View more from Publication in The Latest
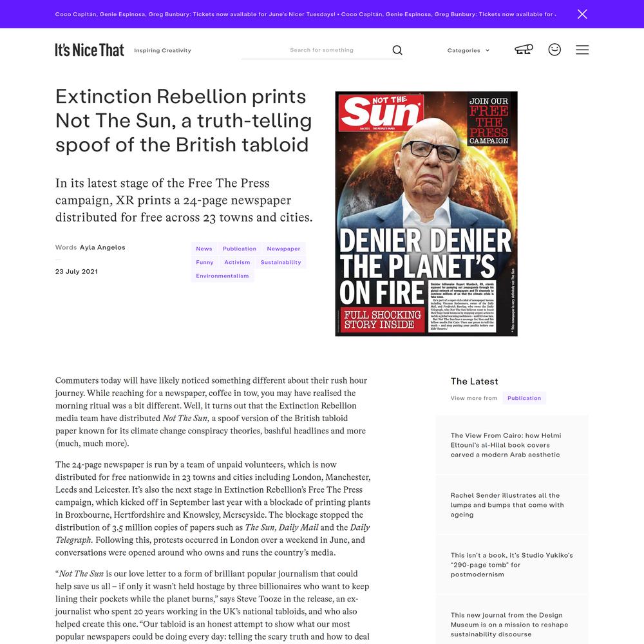The width and height of the screenshot is (644, 644). coord(524,398)
